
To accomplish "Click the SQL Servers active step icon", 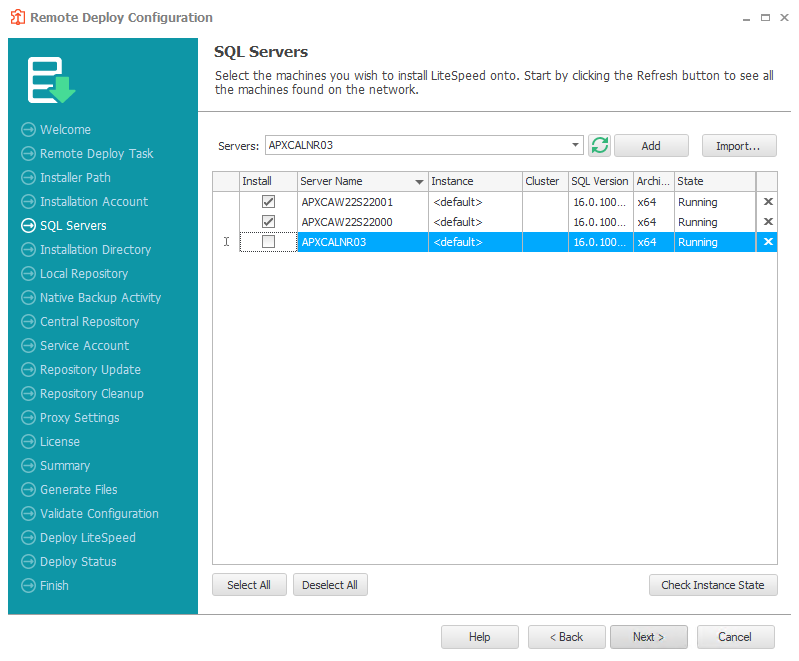I will pos(29,225).
